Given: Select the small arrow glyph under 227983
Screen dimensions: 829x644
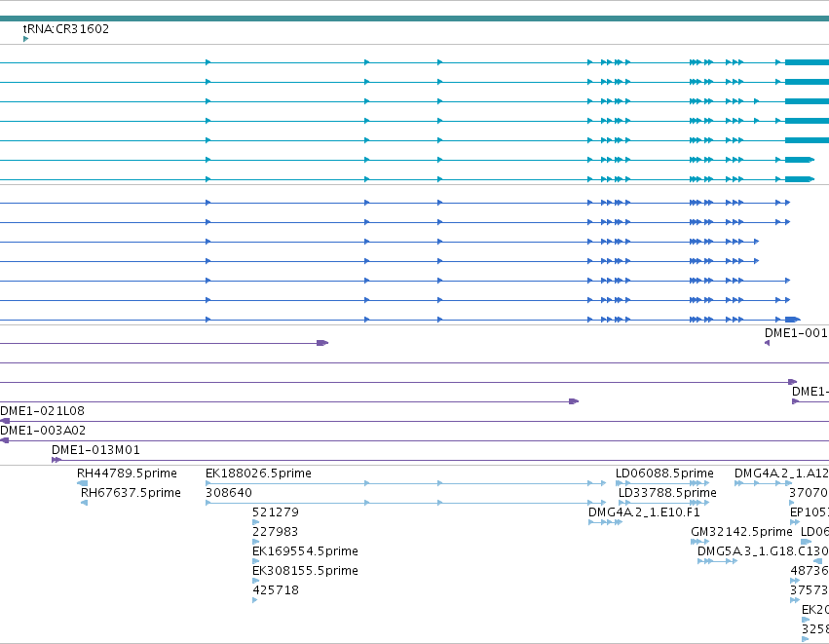Looking at the screenshot, I should [256, 542].
